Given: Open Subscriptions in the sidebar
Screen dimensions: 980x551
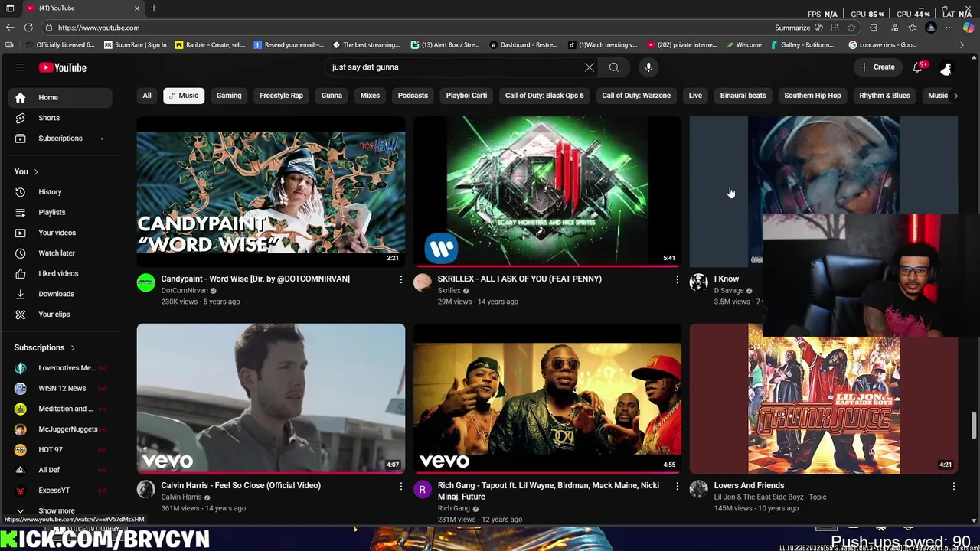Looking at the screenshot, I should coord(60,139).
